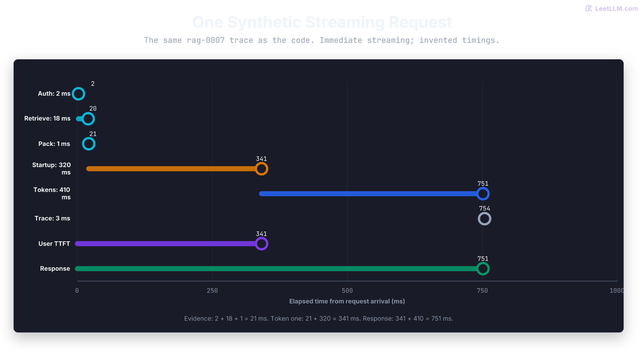
Task: Select the 'Response' row label
Action: pyautogui.click(x=55, y=268)
